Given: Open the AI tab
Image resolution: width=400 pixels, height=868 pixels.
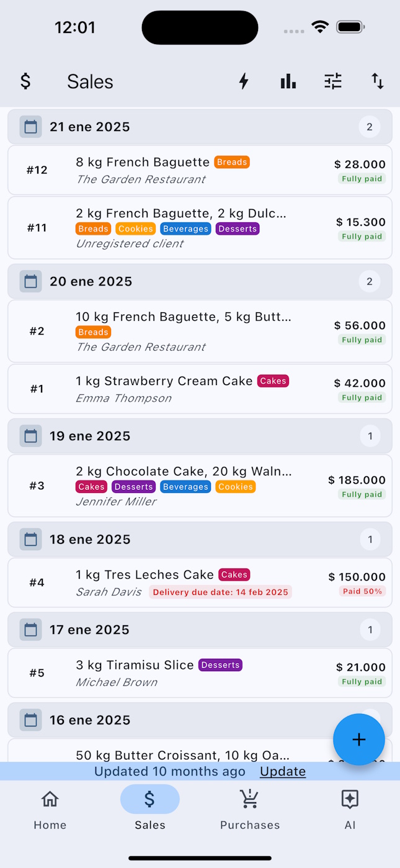Looking at the screenshot, I should pyautogui.click(x=350, y=810).
